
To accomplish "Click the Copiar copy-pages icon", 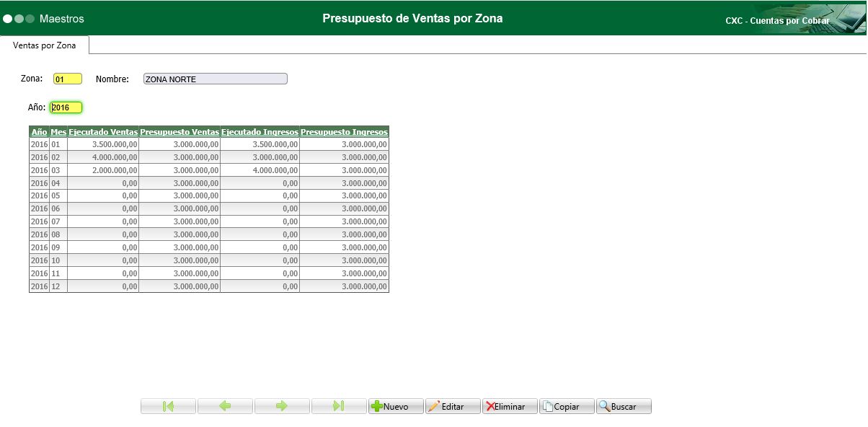I will coord(547,406).
